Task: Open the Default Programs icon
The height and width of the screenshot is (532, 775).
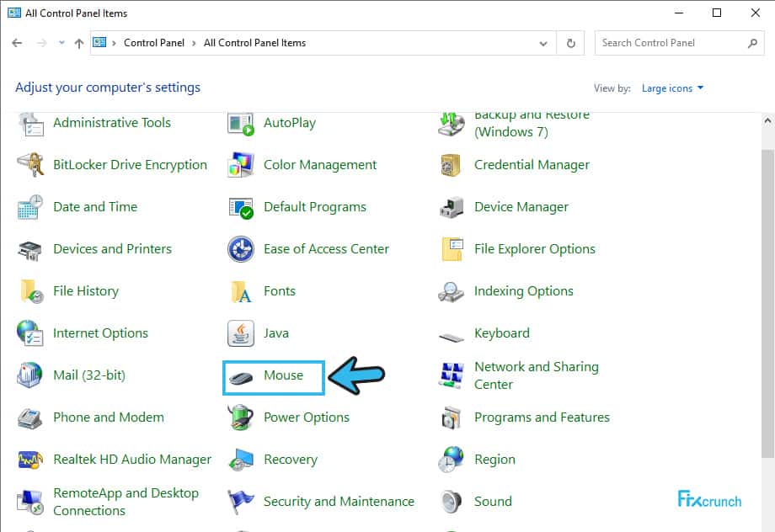Action: point(241,207)
